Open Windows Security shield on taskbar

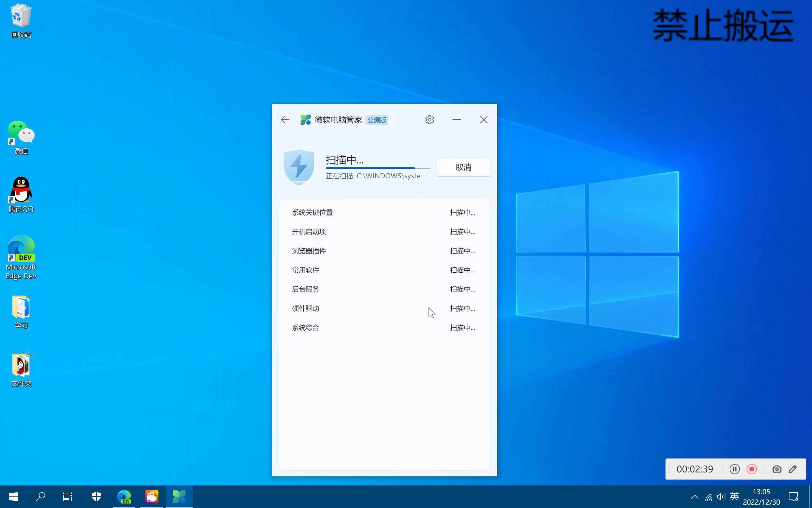click(96, 497)
